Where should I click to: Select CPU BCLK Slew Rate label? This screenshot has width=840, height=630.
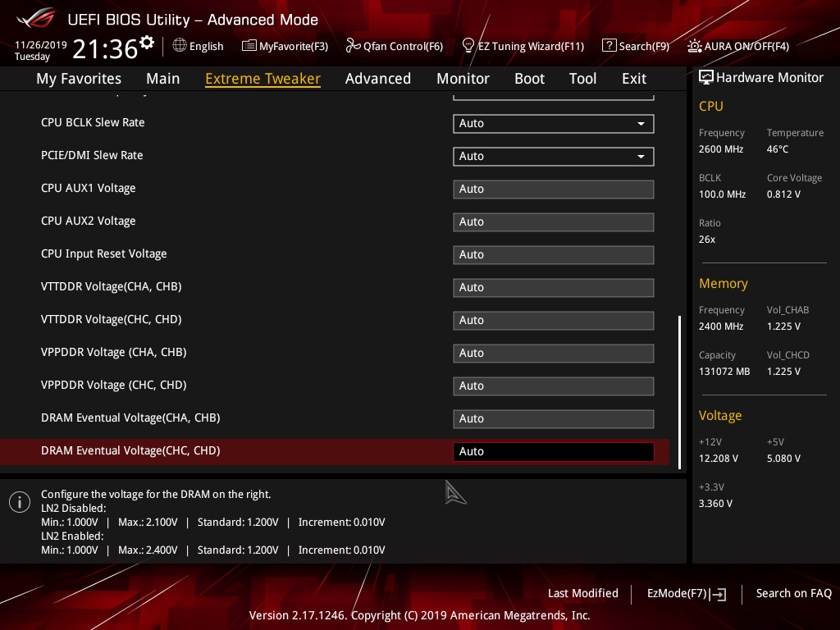(93, 122)
